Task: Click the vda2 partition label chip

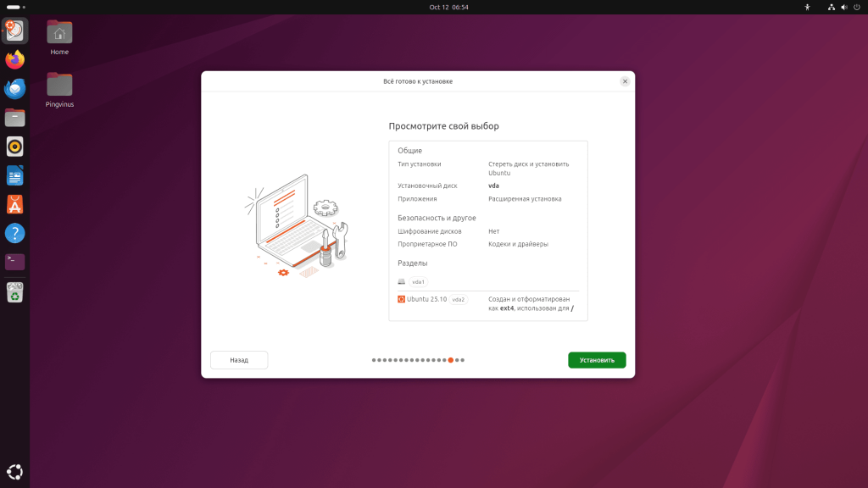Action: [459, 299]
